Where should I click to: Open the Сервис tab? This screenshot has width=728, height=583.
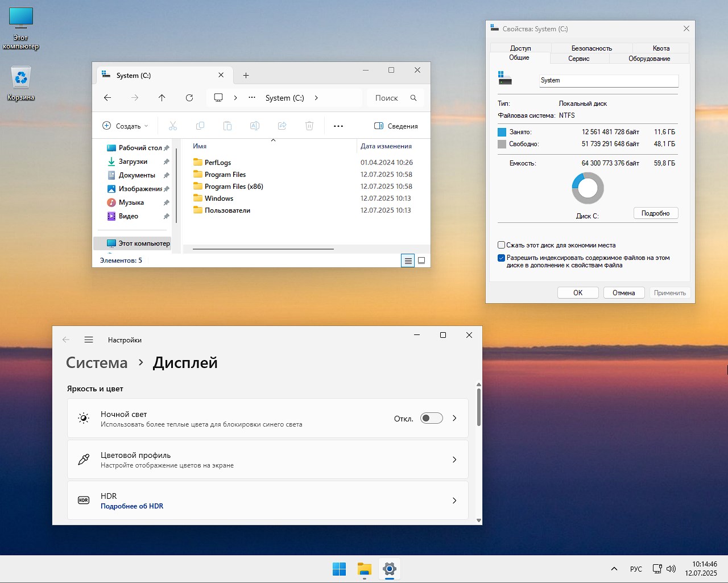coord(578,59)
